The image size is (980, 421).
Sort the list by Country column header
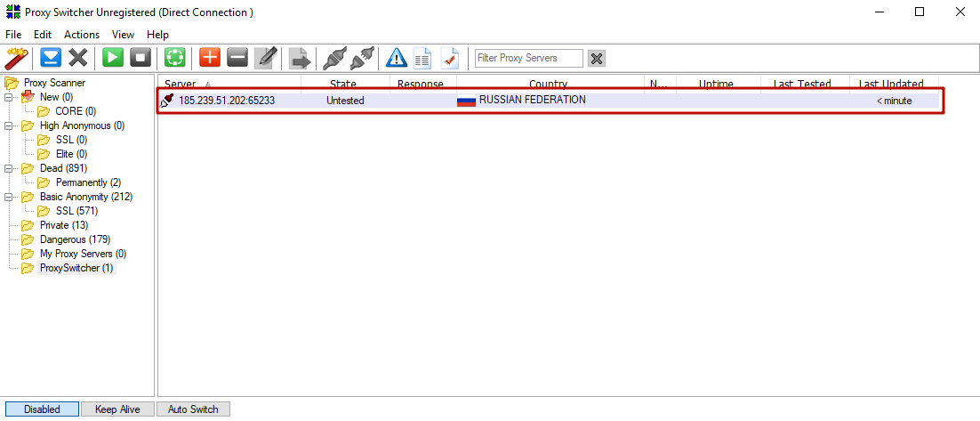[x=547, y=85]
